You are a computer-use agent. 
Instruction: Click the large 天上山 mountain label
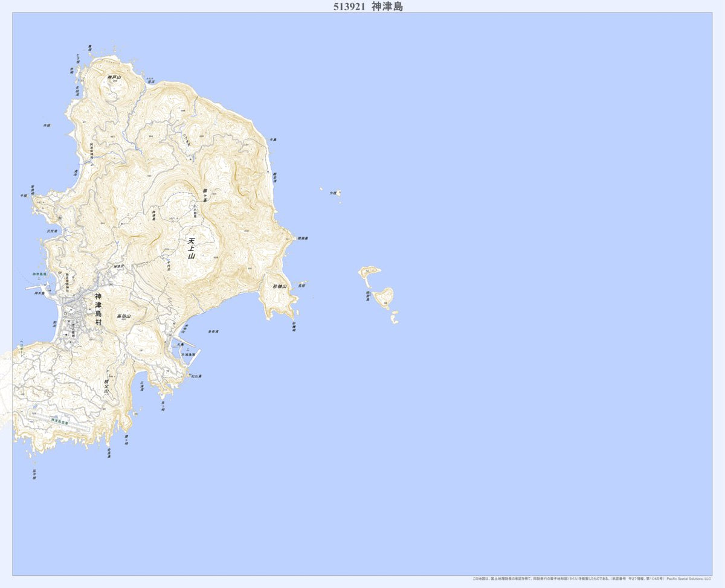(192, 248)
